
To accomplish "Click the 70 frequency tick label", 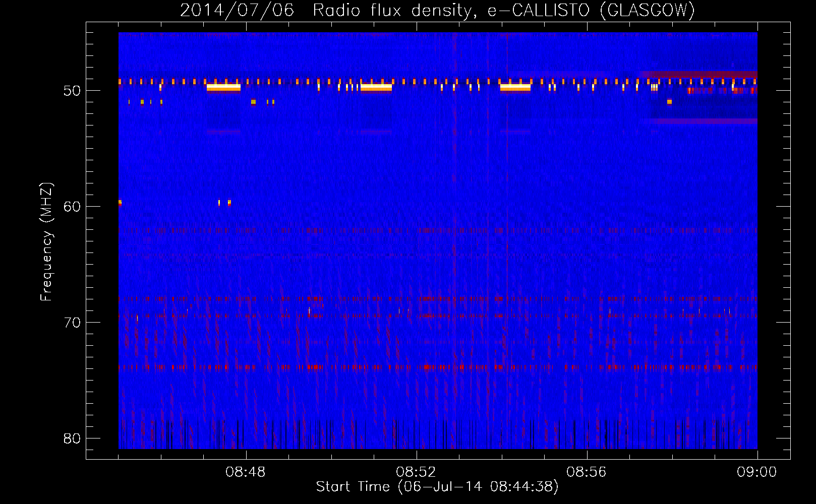I will point(72,323).
